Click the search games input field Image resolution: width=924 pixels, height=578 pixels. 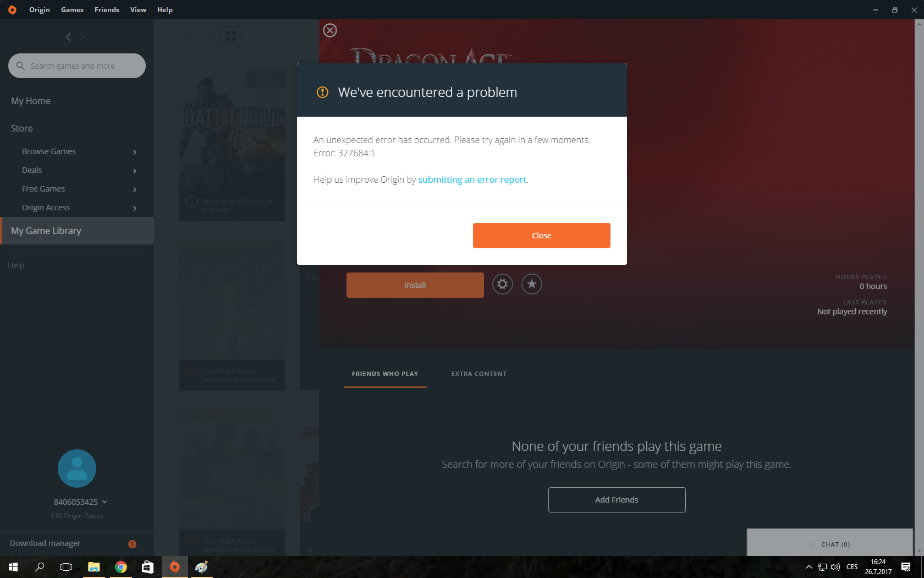(x=77, y=66)
